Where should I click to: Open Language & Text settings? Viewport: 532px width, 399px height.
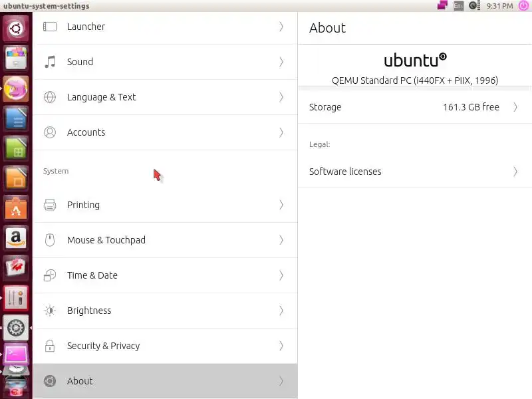(165, 97)
